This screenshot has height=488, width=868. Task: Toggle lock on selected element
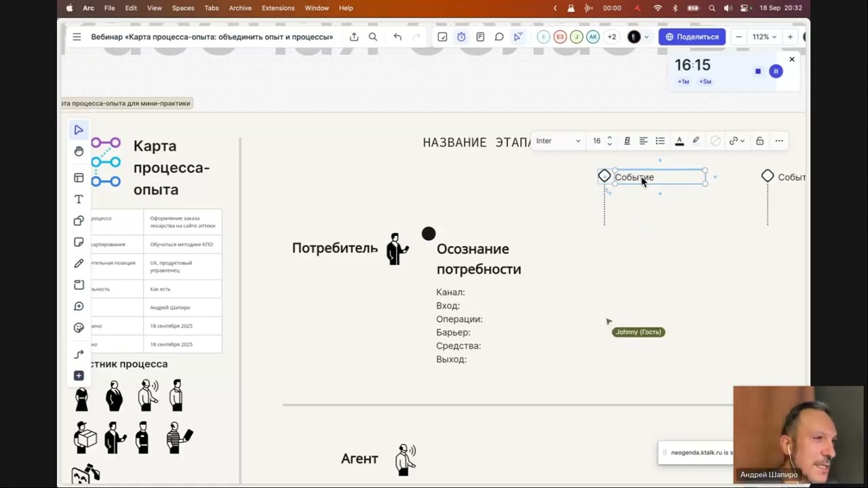(x=759, y=141)
